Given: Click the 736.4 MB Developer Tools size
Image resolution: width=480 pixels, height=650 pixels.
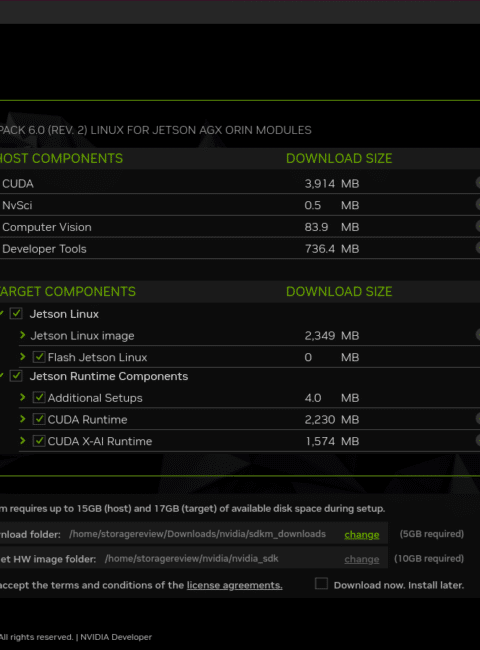Looking at the screenshot, I should [332, 249].
